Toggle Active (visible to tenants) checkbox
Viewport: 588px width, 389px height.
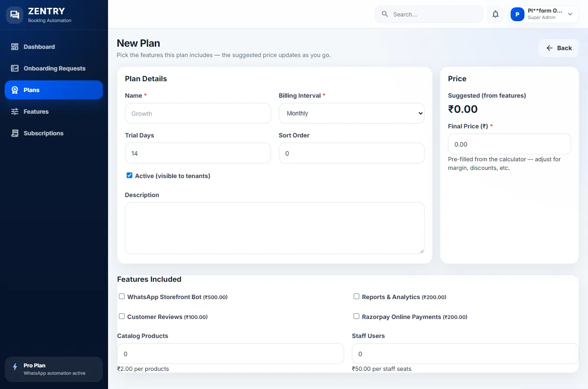tap(129, 175)
